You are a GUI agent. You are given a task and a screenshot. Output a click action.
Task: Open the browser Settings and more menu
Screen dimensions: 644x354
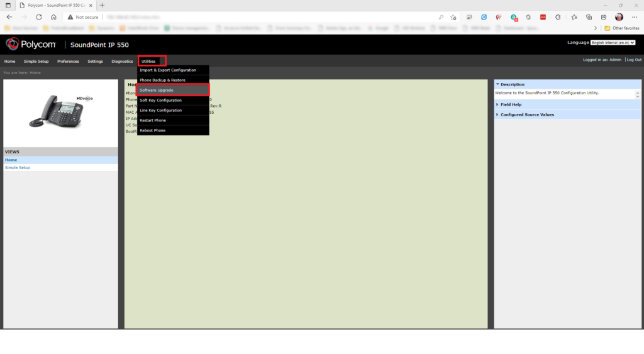(635, 17)
